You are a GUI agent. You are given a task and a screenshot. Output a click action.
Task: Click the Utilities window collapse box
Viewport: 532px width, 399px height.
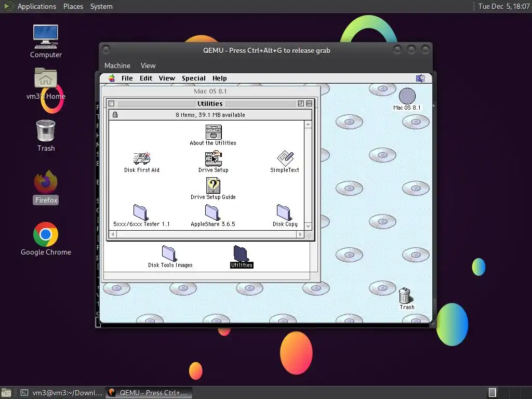[309, 103]
